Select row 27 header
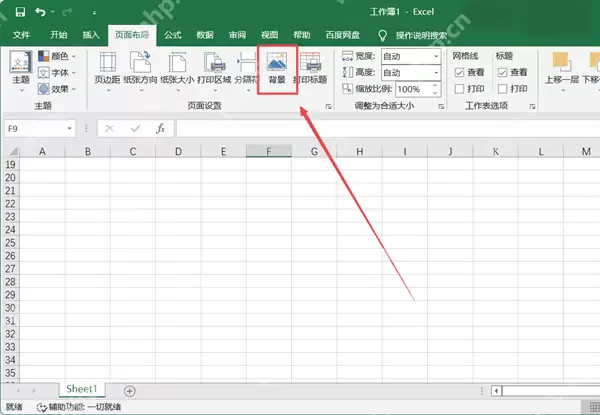 coord(10,269)
